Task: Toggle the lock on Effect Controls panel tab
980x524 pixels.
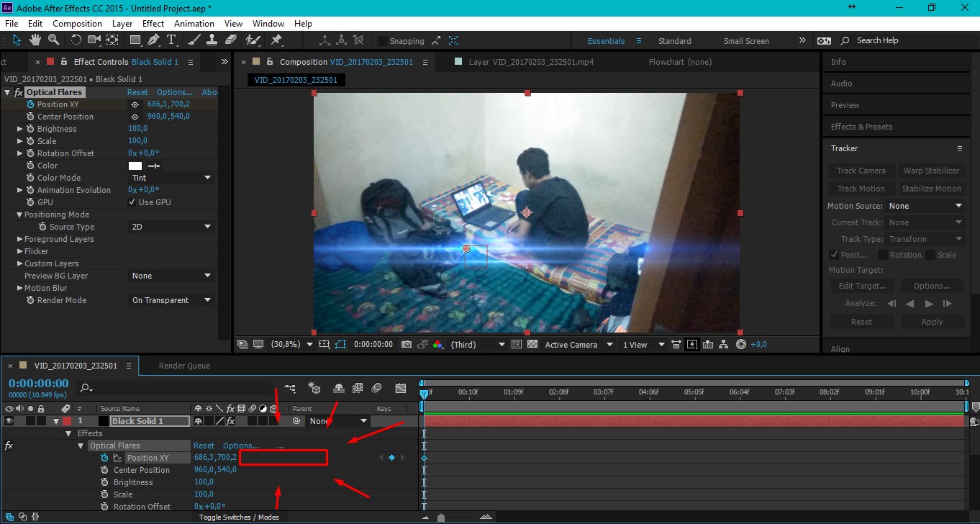Action: (x=64, y=62)
